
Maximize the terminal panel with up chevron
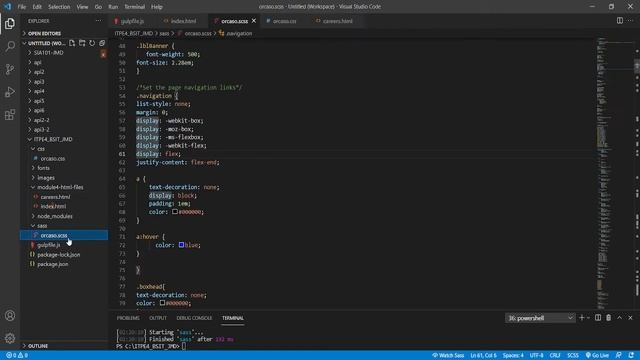[x=620, y=318]
